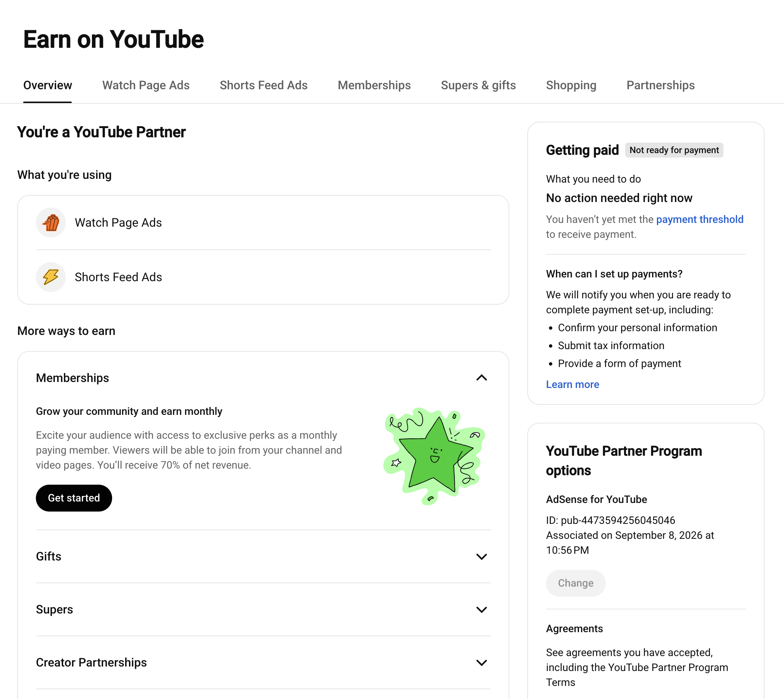The width and height of the screenshot is (784, 699).
Task: Open the Shopping tab
Action: pos(571,85)
